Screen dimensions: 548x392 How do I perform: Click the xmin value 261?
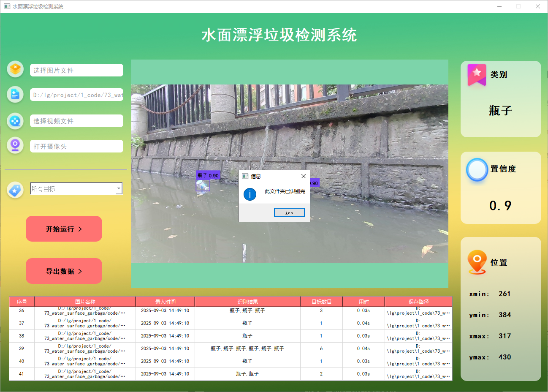505,294
